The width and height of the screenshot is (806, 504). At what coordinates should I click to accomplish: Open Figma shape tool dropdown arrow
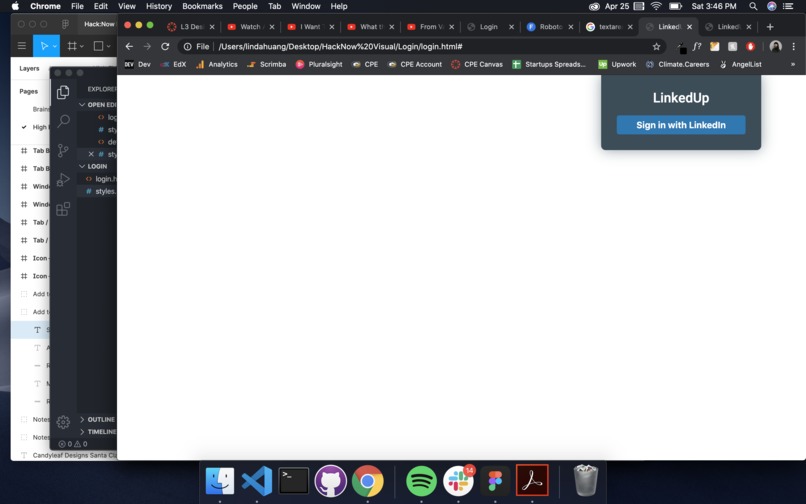tap(108, 46)
